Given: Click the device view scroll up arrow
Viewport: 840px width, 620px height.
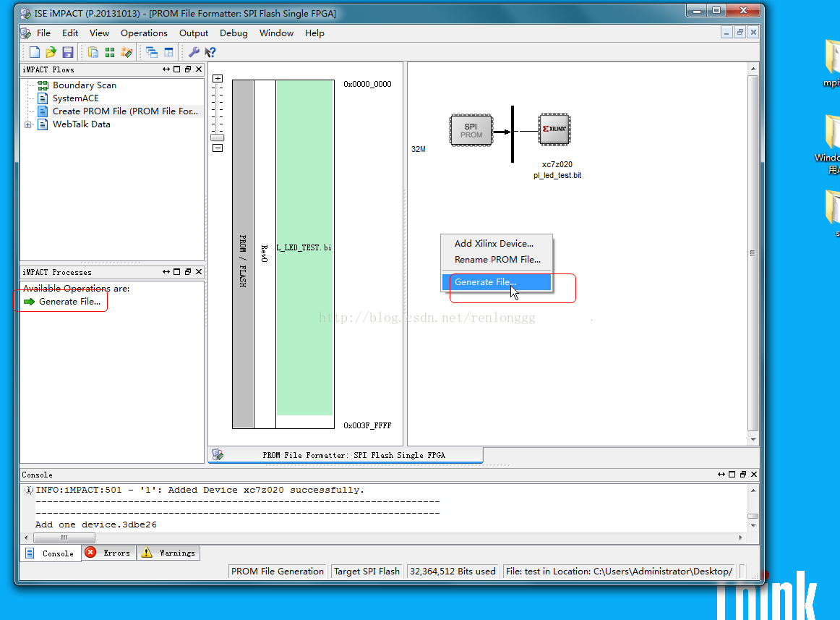Looking at the screenshot, I should [x=753, y=69].
